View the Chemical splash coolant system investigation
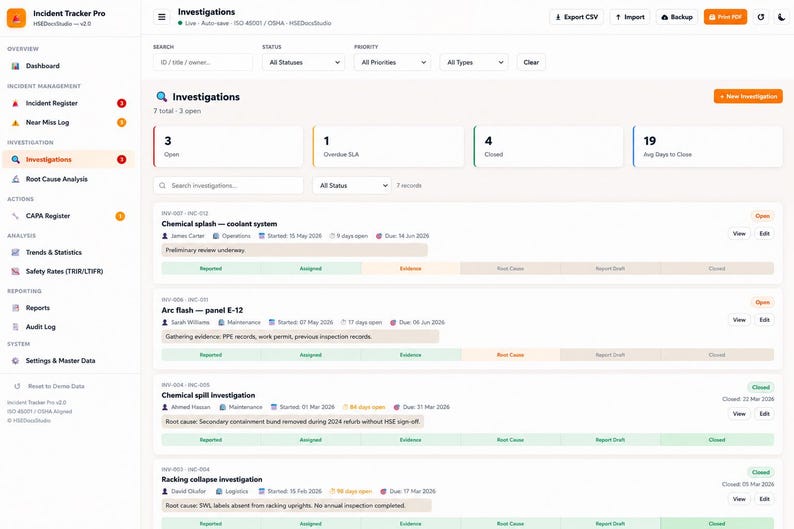Screen dimensions: 794x529 tap(739, 233)
